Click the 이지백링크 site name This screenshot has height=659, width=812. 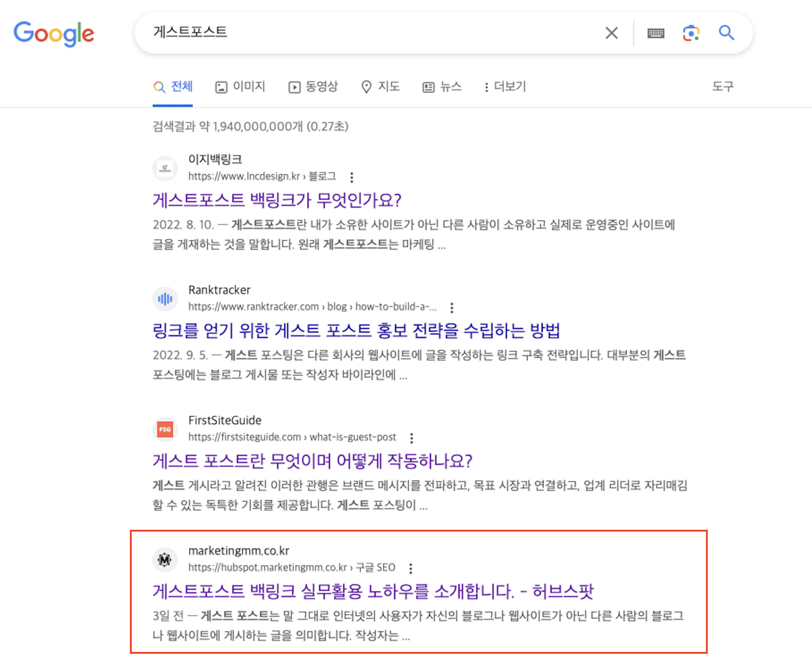point(215,159)
